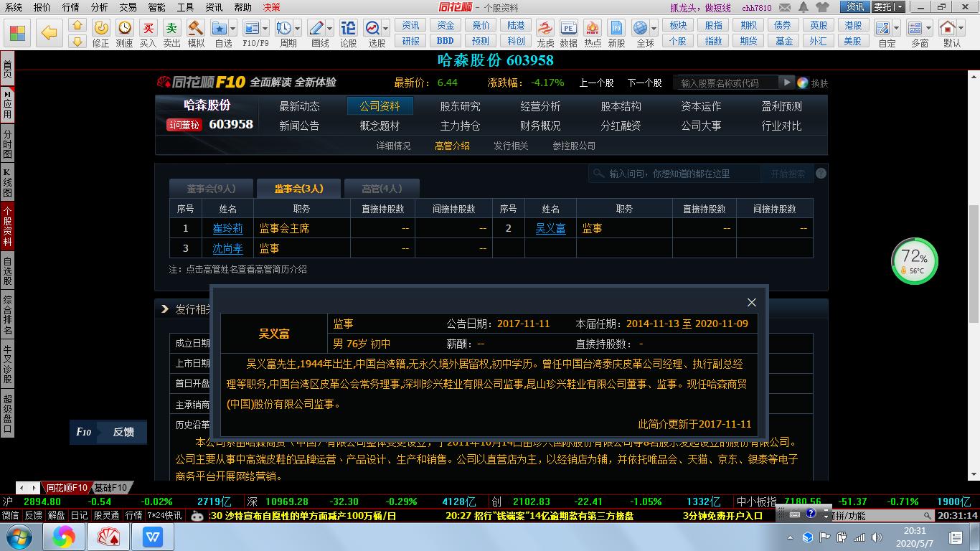
Task: Click the 自定 custom layout icon
Action: (x=883, y=28)
